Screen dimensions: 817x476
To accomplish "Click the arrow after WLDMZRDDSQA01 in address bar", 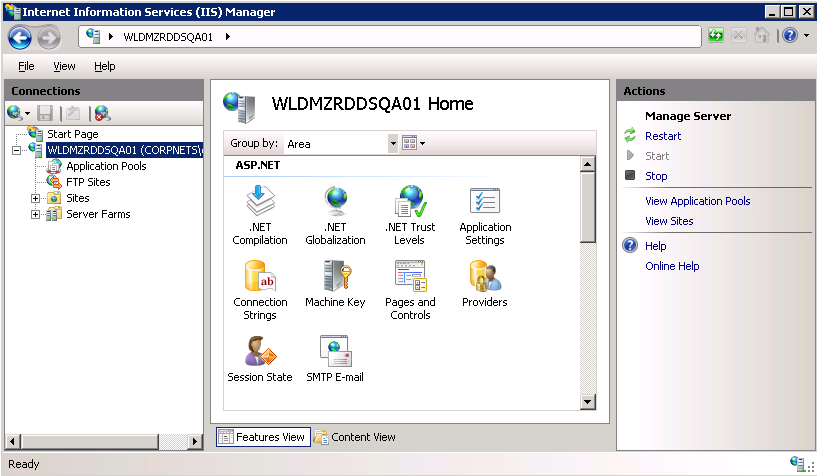I will 228,36.
